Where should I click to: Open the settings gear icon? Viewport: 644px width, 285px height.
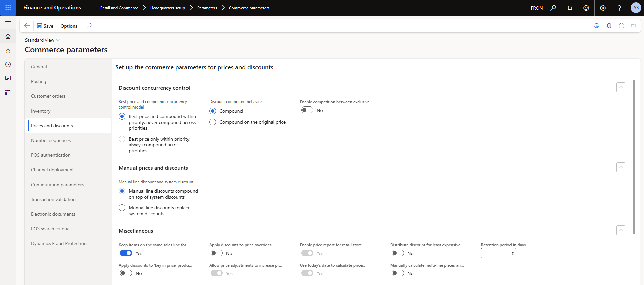(x=603, y=8)
